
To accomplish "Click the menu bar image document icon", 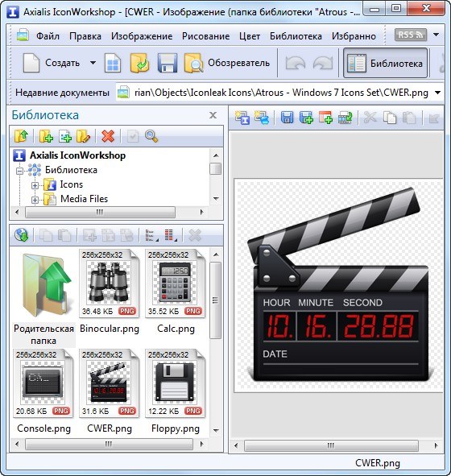I will pyautogui.click(x=23, y=35).
